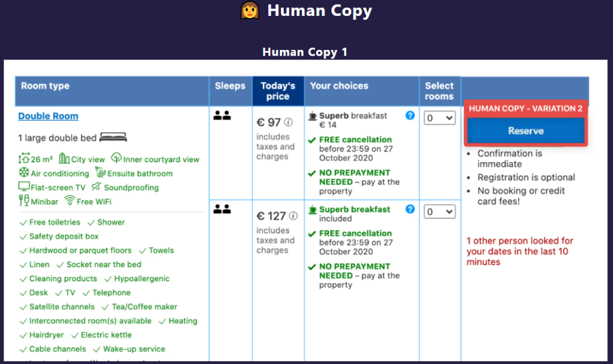Open the room quantity dropdown for € 127 option

tap(440, 211)
